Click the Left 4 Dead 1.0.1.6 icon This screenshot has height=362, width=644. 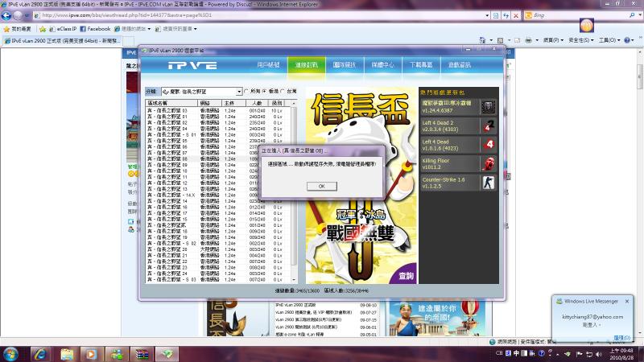489,145
